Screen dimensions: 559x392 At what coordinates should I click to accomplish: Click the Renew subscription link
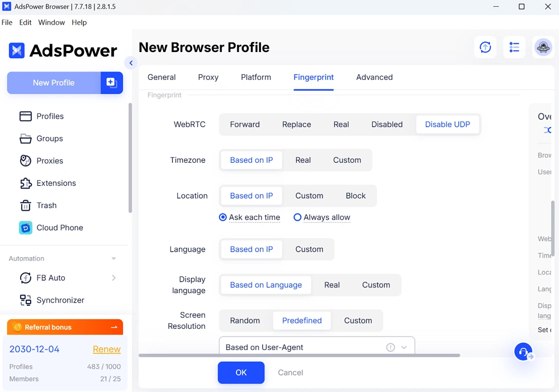click(106, 349)
